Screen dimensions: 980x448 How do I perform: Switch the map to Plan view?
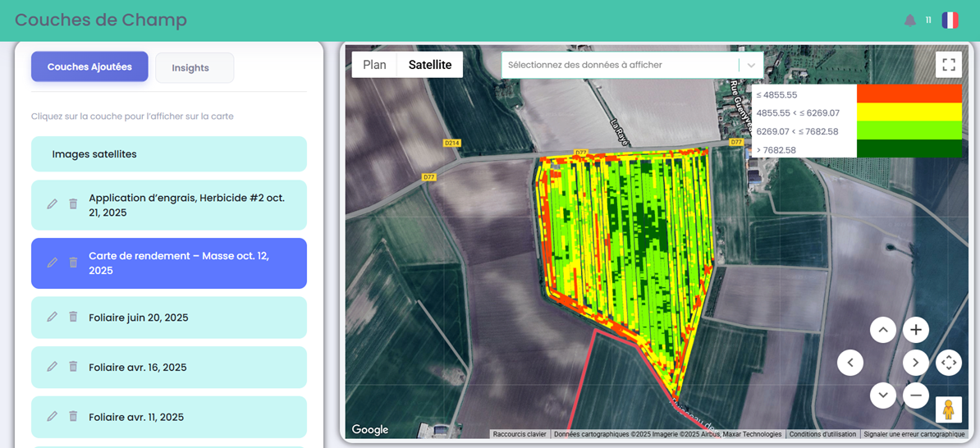[374, 65]
